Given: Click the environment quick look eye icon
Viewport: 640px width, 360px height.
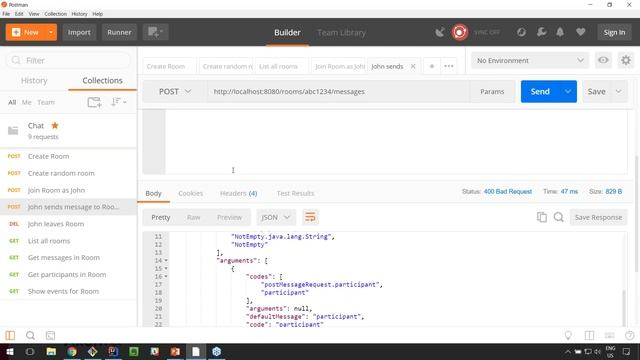Looking at the screenshot, I should [603, 60].
